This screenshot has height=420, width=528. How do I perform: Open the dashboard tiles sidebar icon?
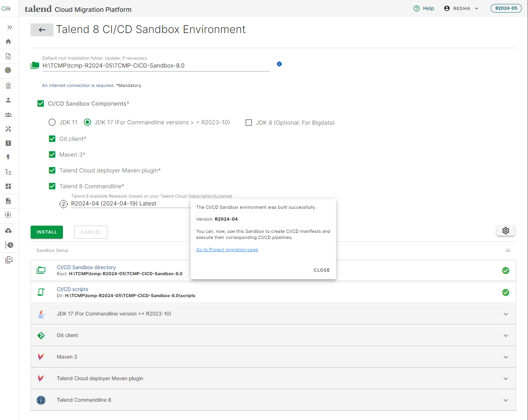(x=8, y=186)
